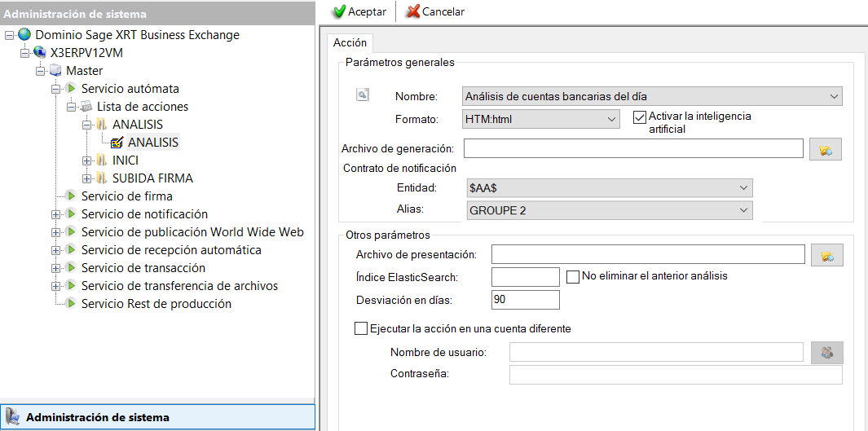Viewport: 868px width, 431px height.
Task: Select Servicio de notificación in the tree
Action: [x=143, y=214]
